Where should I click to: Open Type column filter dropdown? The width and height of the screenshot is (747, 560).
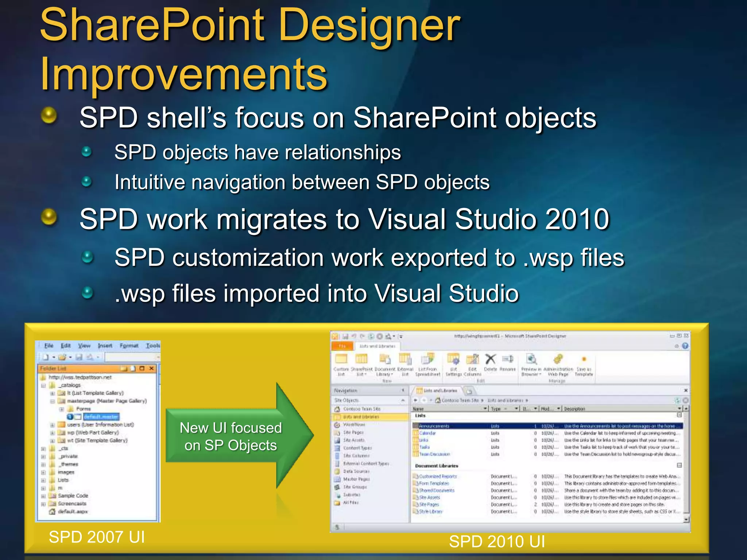[x=517, y=409]
